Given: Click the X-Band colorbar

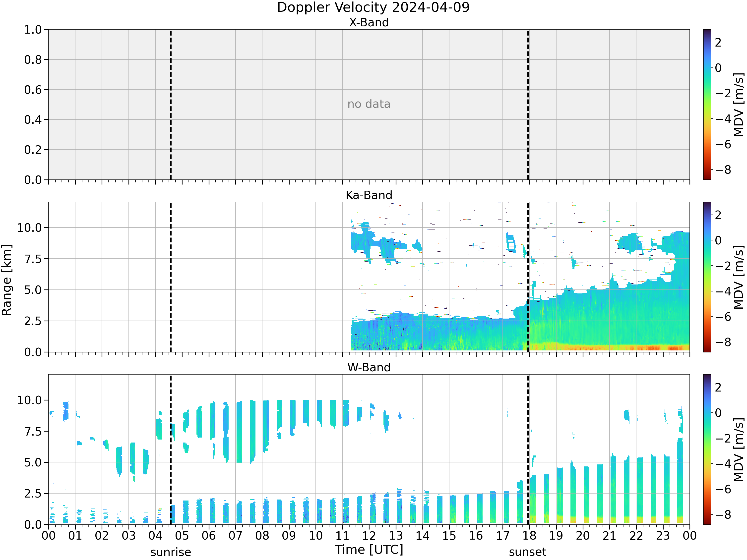Looking at the screenshot, I should [x=707, y=104].
